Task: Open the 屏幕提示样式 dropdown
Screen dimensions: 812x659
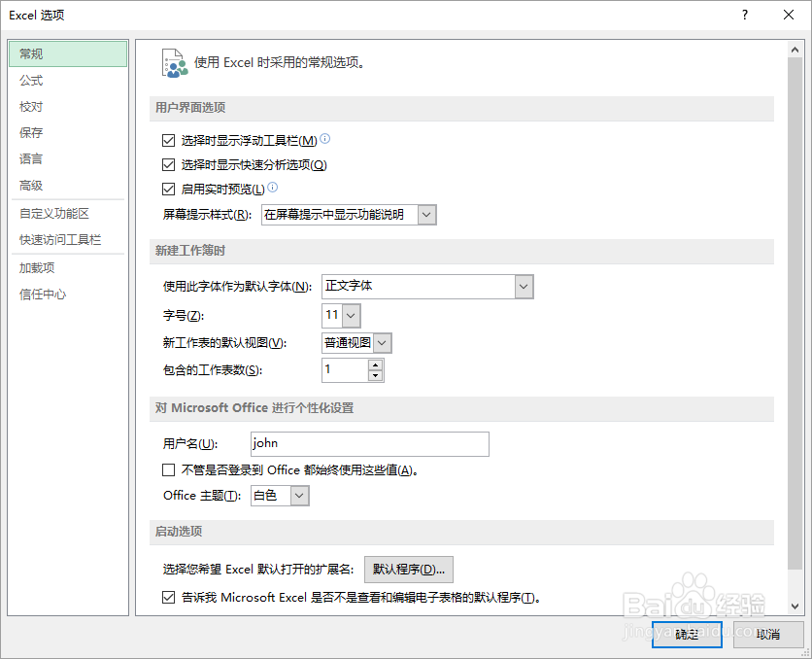Action: 424,214
